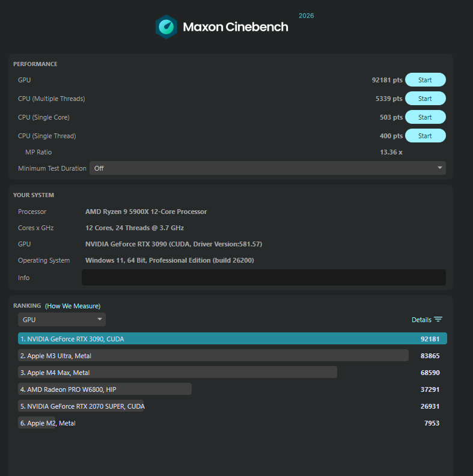Click the Maxon Cinebench logo icon
473x476 pixels.
[x=166, y=26]
